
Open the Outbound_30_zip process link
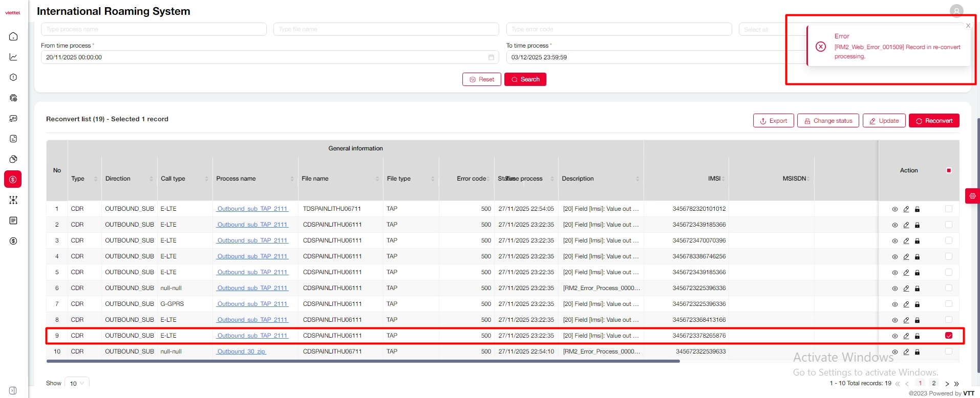coord(241,351)
